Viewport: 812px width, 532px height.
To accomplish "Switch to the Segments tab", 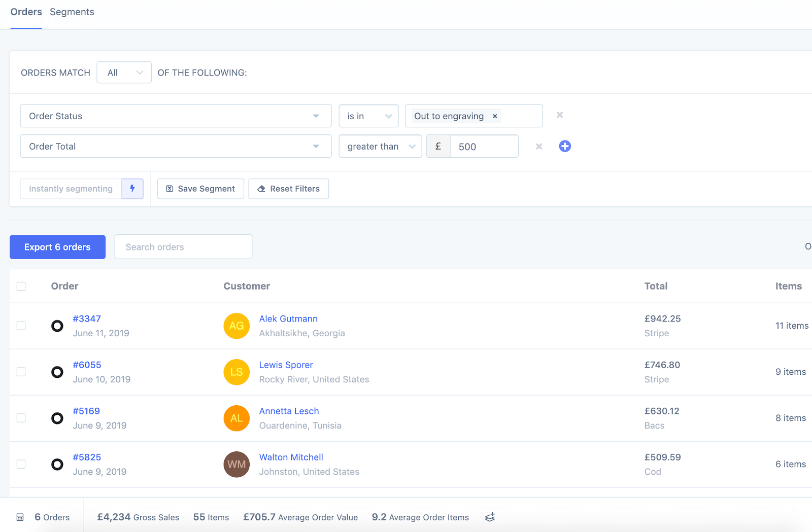I will (72, 12).
